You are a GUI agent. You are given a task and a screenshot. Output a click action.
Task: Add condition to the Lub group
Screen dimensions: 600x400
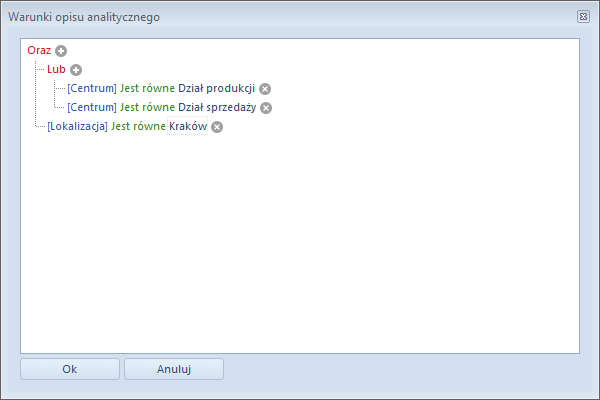76,70
